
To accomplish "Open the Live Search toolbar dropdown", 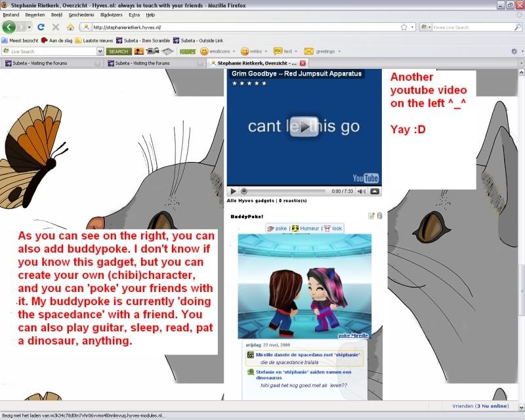I will pos(100,51).
